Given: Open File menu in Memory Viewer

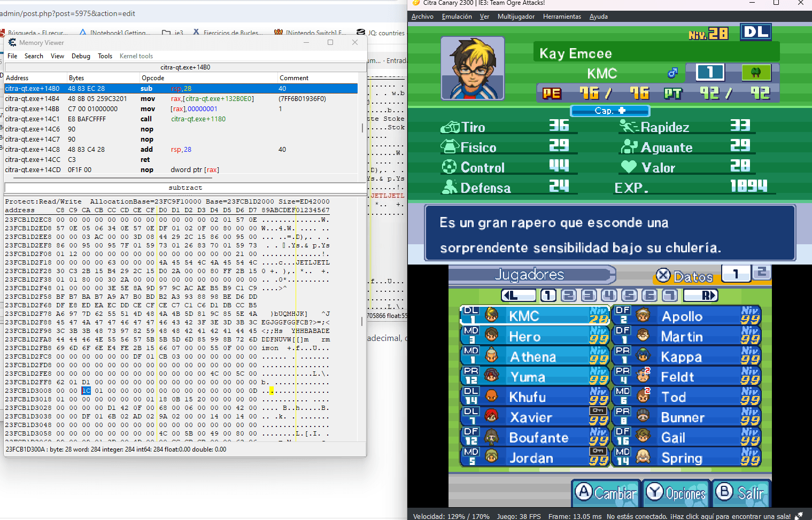Looking at the screenshot, I should pyautogui.click(x=12, y=56).
